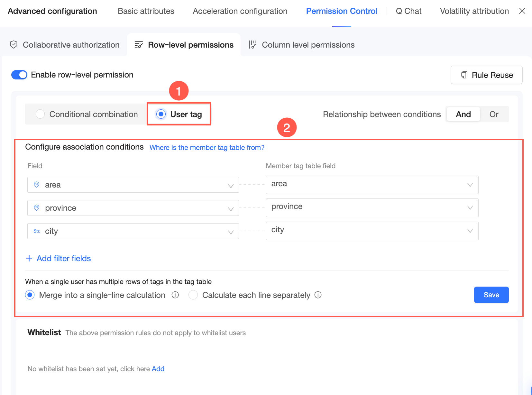Viewport: 532px width, 395px height.
Task: Click the 'Configure association conditions' heading
Action: tap(84, 147)
